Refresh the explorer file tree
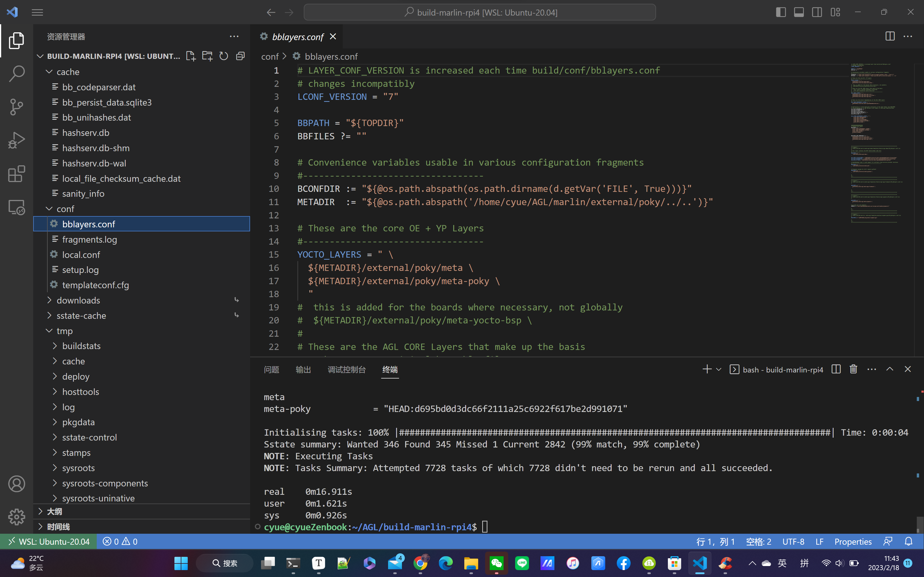 pos(224,56)
